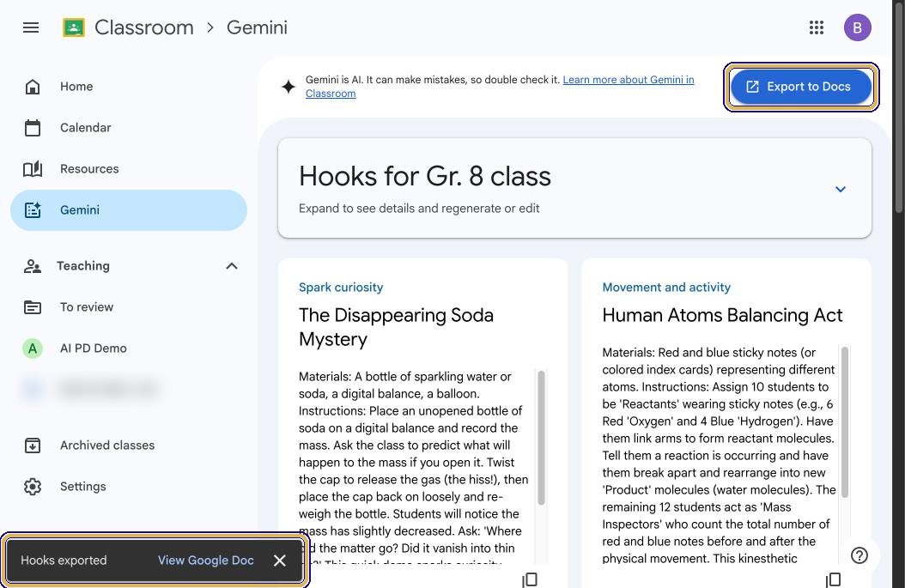Open Calendar from the sidebar
Screen dimensions: 905x588
coord(129,128)
